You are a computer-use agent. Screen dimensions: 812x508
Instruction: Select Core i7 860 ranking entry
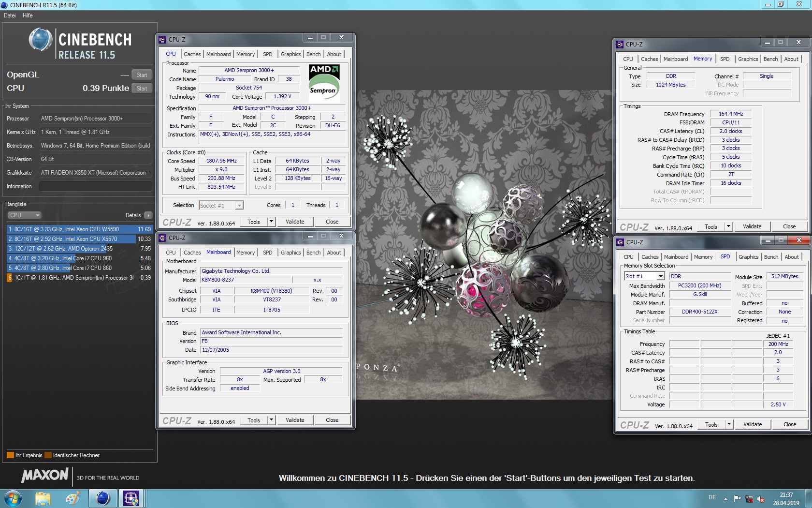tap(79, 268)
